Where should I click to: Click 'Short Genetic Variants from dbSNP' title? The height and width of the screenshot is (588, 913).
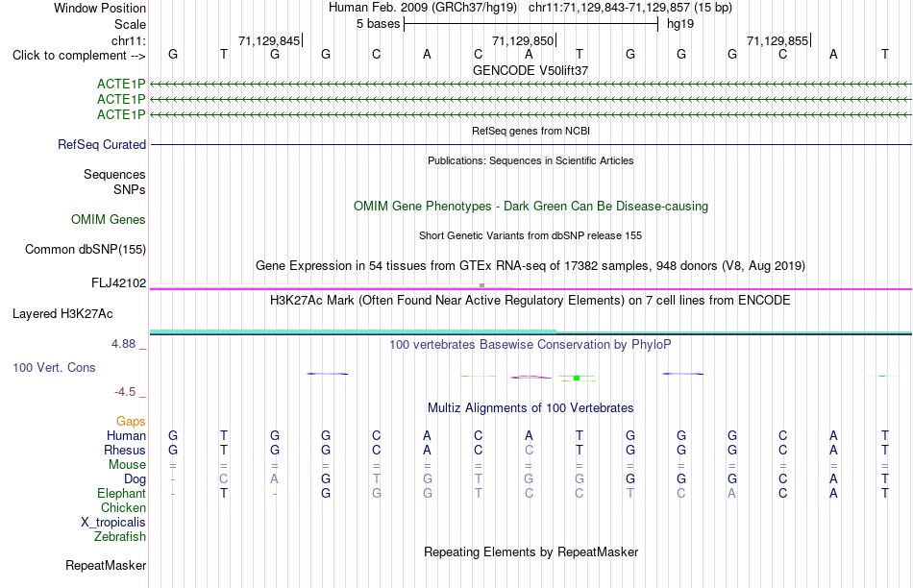[531, 235]
